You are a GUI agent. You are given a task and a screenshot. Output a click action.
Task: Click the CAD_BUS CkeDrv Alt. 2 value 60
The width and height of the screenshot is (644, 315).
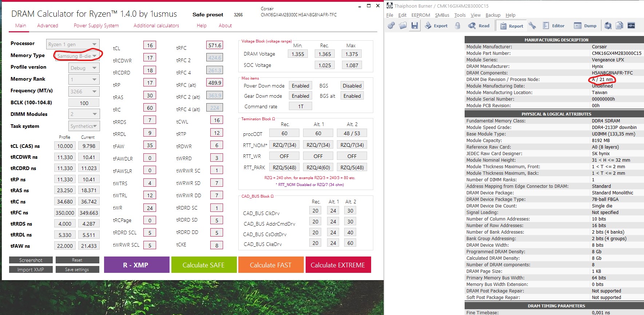[350, 243]
